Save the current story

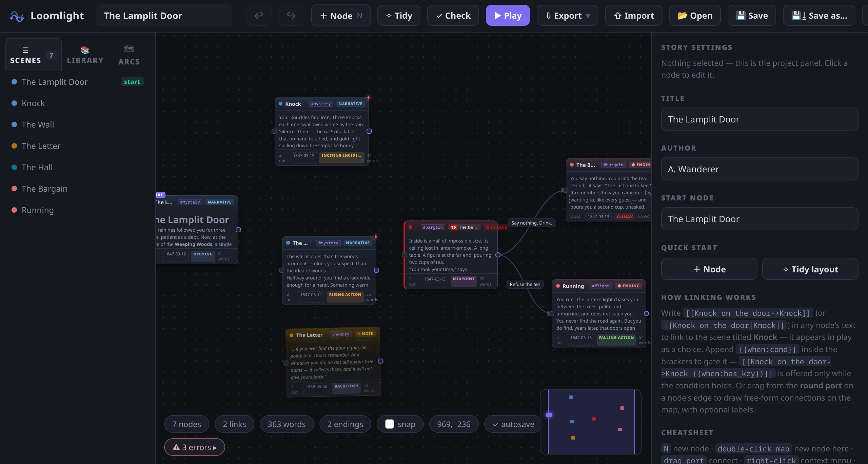(x=752, y=16)
